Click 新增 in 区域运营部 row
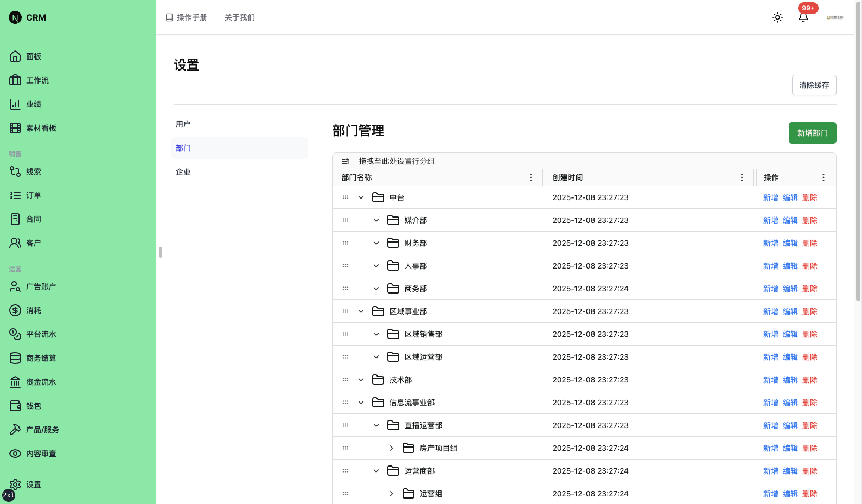The image size is (862, 504). (x=770, y=357)
